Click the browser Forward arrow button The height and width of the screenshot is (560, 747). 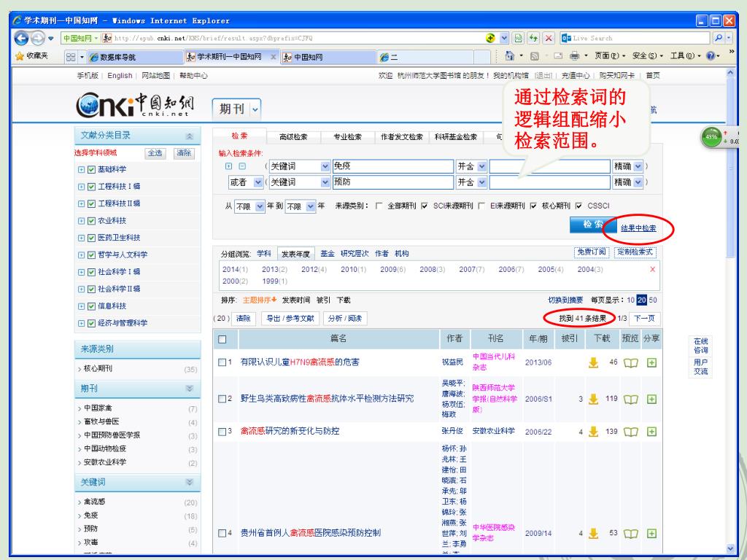point(38,38)
